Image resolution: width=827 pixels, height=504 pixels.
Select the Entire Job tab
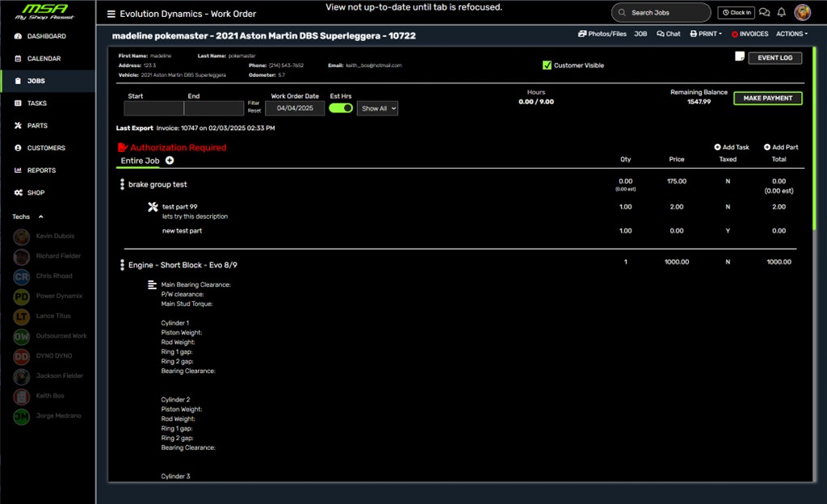tap(140, 161)
